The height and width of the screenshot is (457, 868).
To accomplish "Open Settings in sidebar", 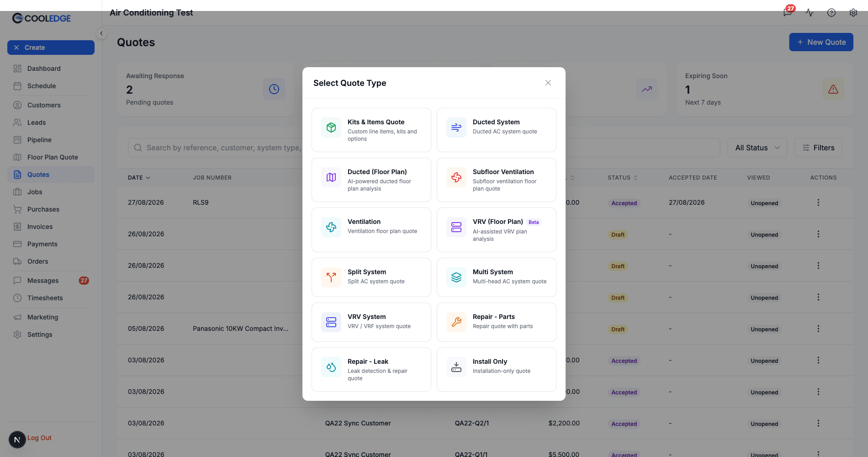I will pos(51,335).
